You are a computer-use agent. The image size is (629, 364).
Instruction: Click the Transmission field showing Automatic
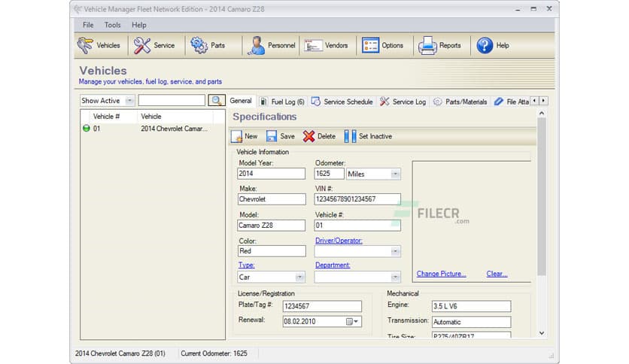[x=471, y=322]
